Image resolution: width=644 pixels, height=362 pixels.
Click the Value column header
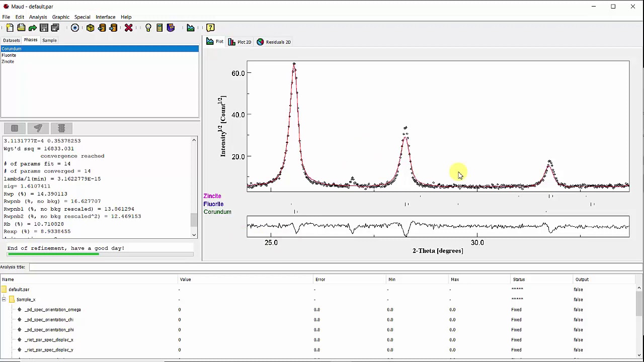point(246,280)
